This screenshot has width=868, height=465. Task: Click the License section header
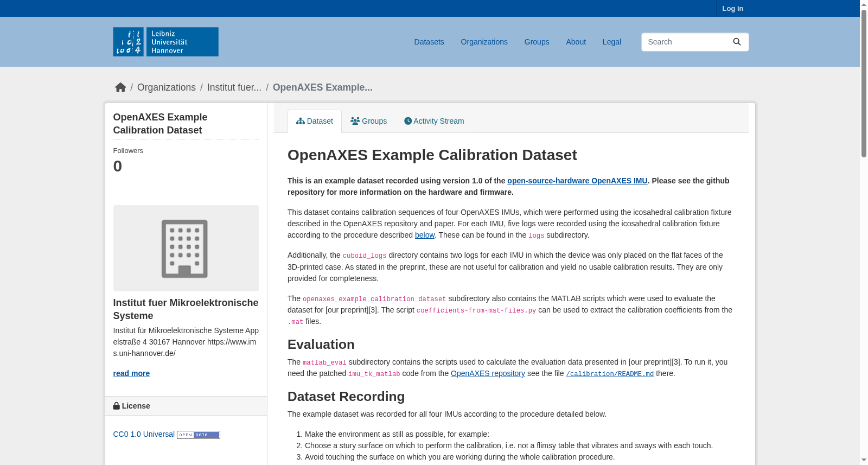coord(186,406)
